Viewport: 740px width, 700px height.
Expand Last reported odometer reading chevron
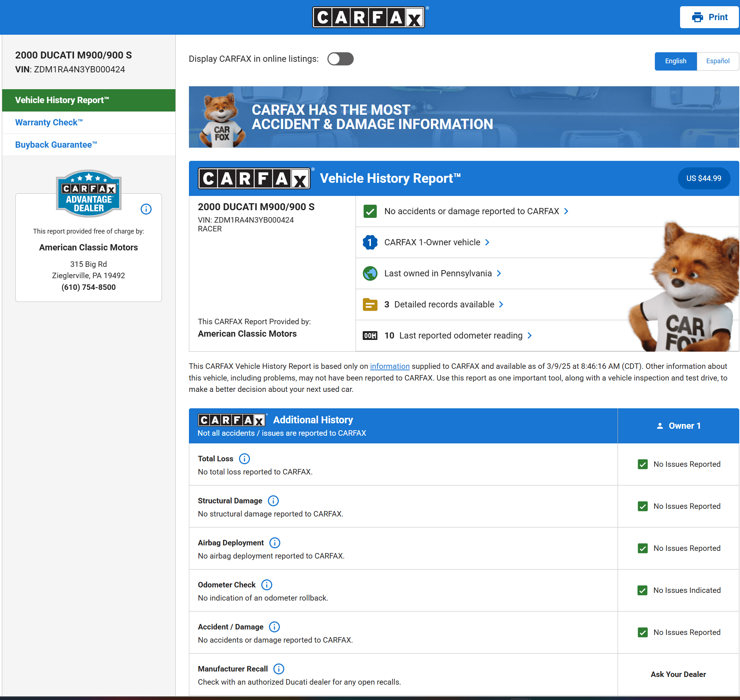530,336
